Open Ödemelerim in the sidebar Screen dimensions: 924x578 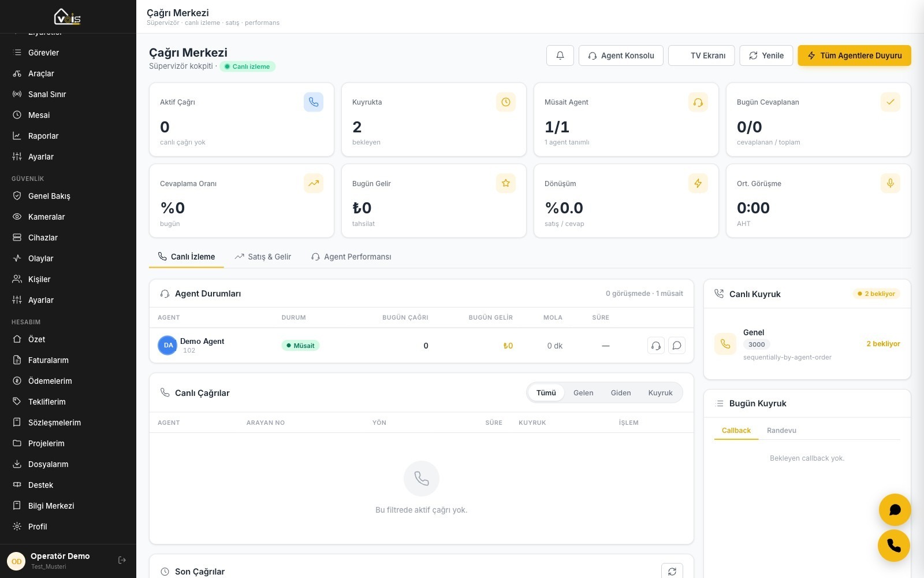point(68,381)
